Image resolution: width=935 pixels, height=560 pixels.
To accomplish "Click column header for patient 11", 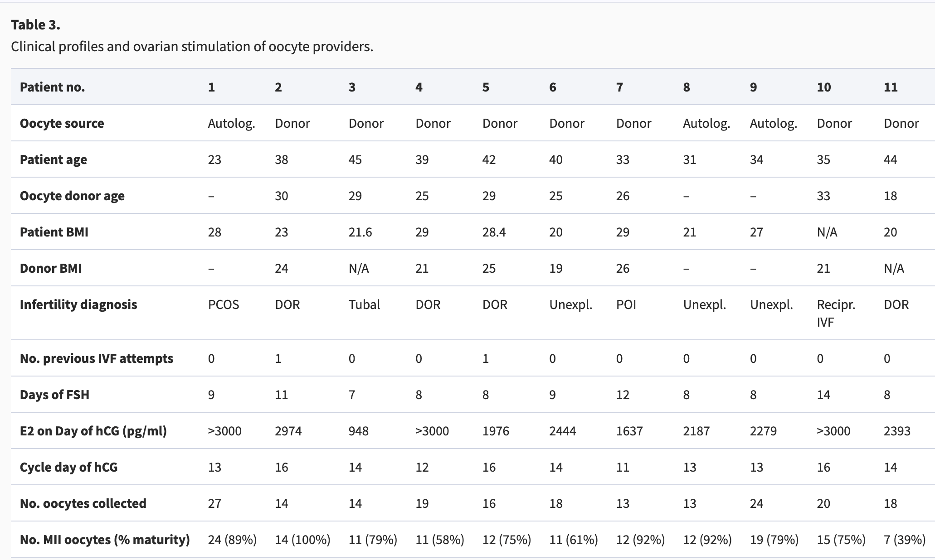I will pyautogui.click(x=891, y=87).
